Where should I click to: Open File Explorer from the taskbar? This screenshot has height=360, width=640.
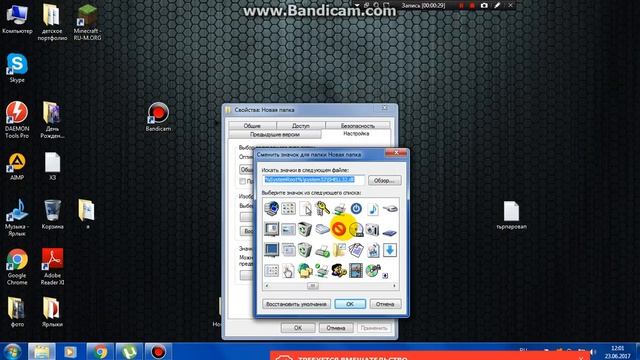click(42, 351)
